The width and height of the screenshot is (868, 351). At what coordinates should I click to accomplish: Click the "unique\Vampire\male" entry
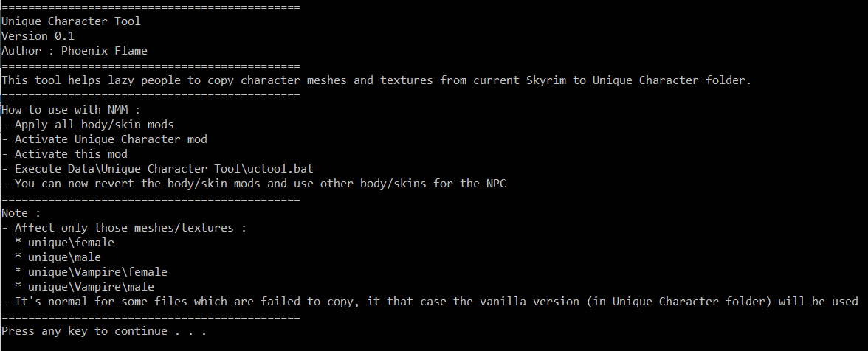pyautogui.click(x=91, y=287)
